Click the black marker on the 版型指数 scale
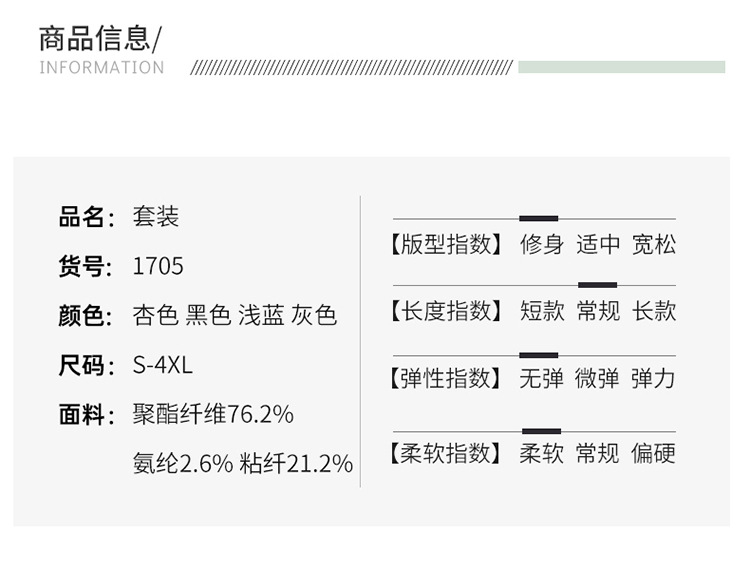The height and width of the screenshot is (571, 750). (538, 218)
